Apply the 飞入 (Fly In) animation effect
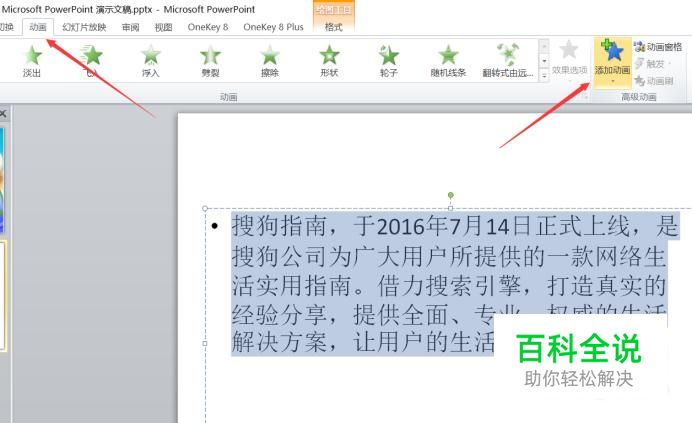 tap(92, 61)
